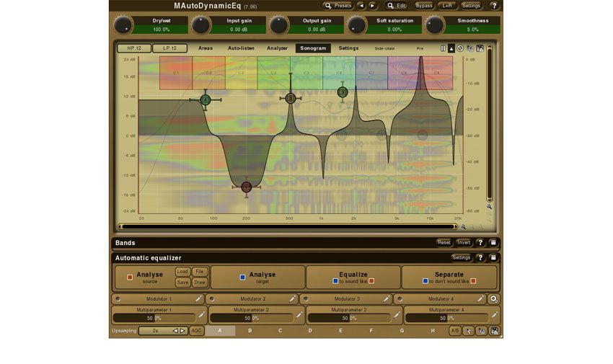
Task: Enable Modulator 2 power indicator
Action: click(212, 299)
